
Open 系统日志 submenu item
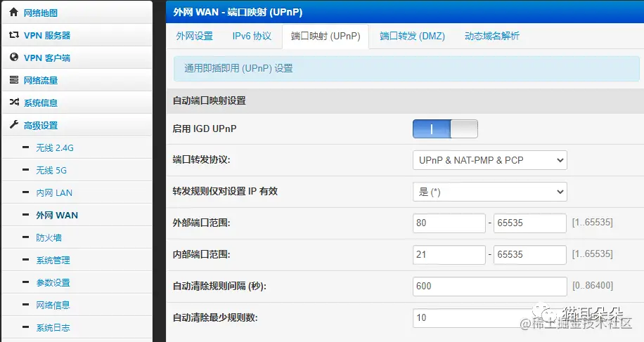coord(53,328)
